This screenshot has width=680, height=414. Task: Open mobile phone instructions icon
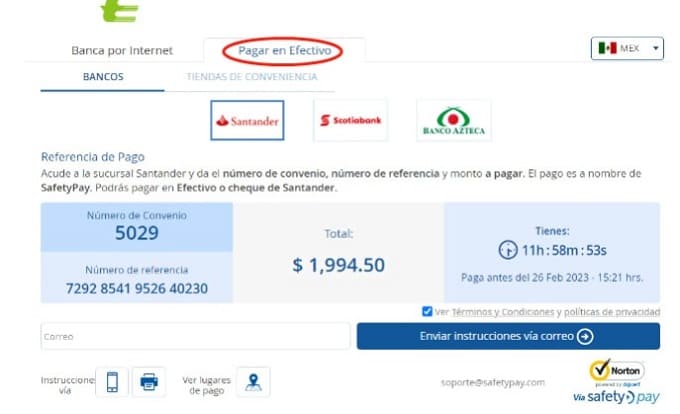pos(112,382)
